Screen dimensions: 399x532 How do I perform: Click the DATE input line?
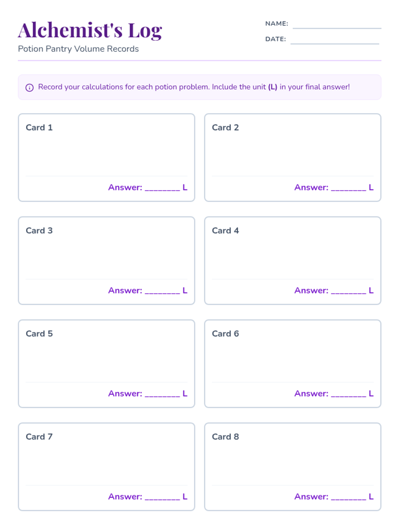334,40
